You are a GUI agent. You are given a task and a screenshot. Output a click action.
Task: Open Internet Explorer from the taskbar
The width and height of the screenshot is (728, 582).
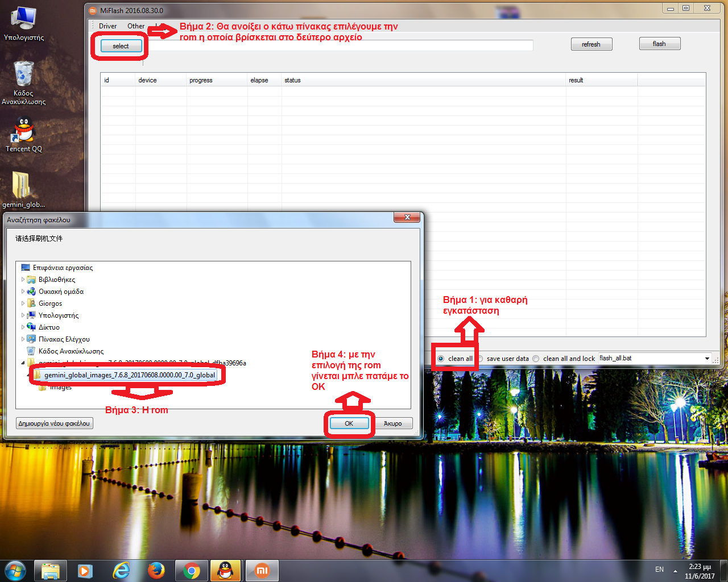121,571
